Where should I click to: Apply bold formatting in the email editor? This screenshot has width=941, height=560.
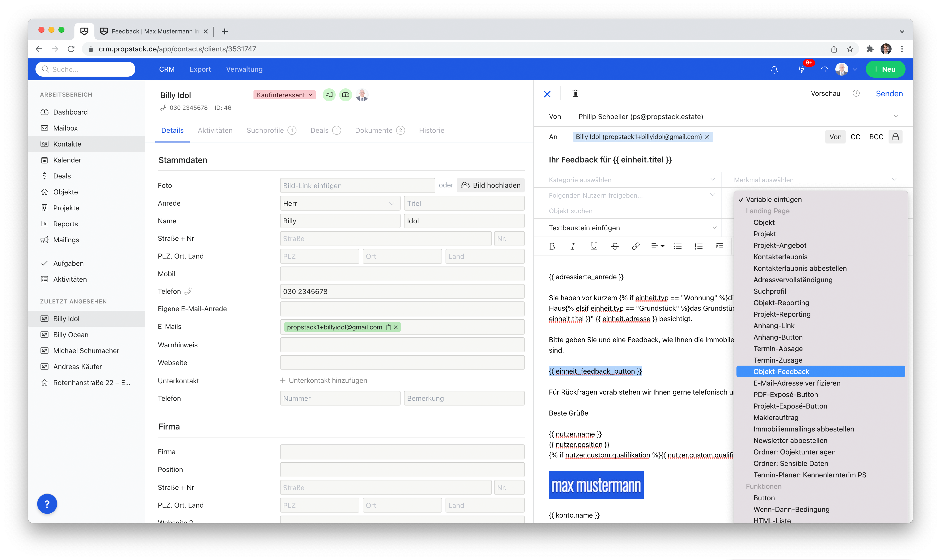pyautogui.click(x=552, y=246)
